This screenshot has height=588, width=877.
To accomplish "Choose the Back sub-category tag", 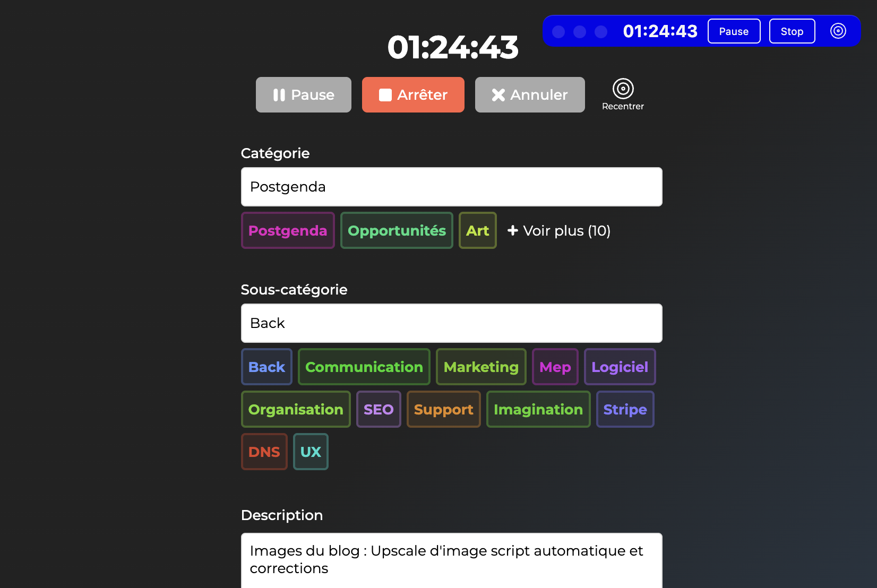I will tap(266, 367).
